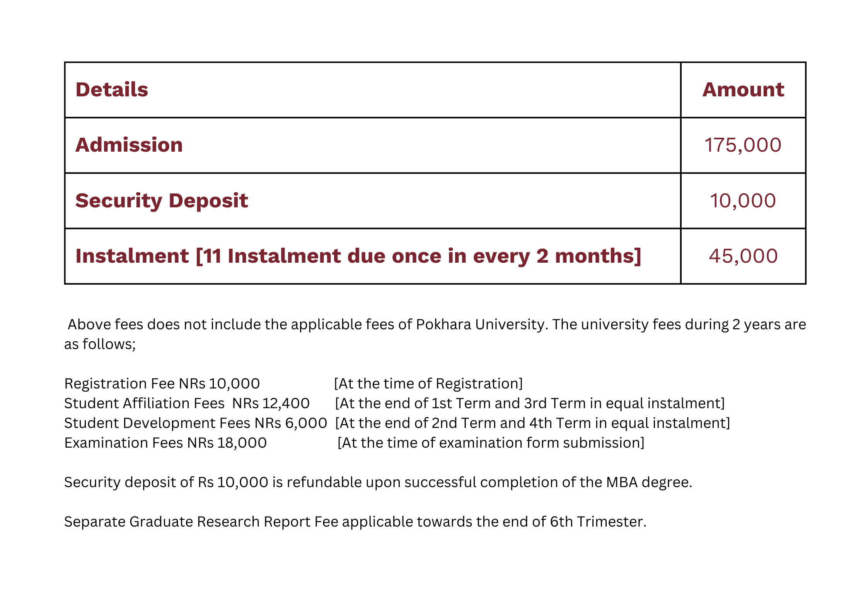Click the 1st Term and 3rd Term note
Screen dimensions: 868x614
530,403
